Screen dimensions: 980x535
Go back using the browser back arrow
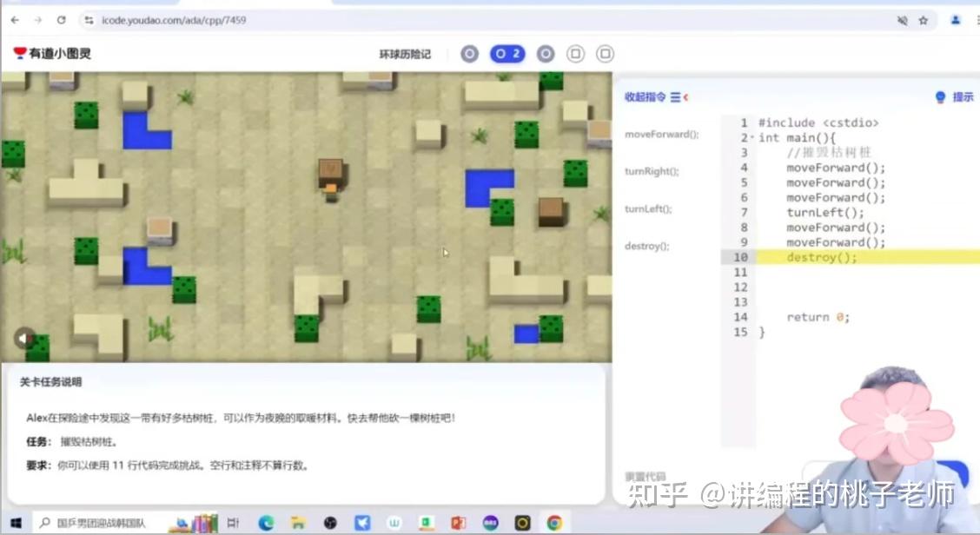pos(15,20)
